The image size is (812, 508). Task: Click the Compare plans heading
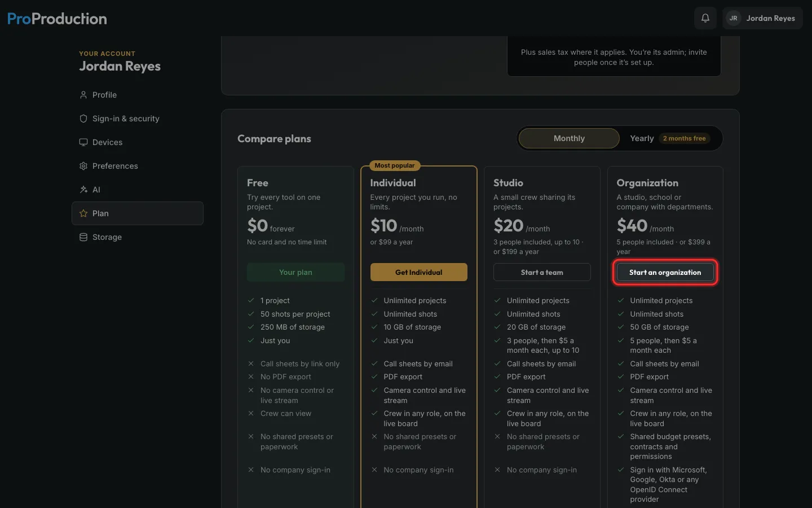click(x=274, y=139)
